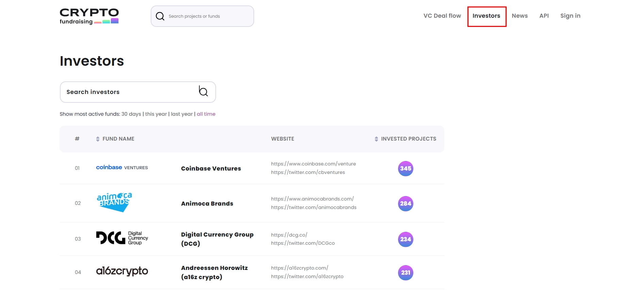Click the Animoca Brands logo
Viewport: 644px width, 290px height.
114,203
